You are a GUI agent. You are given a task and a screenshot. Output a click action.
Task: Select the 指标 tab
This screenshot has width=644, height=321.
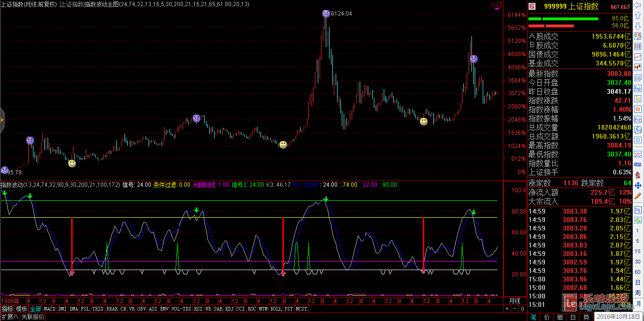(7, 309)
